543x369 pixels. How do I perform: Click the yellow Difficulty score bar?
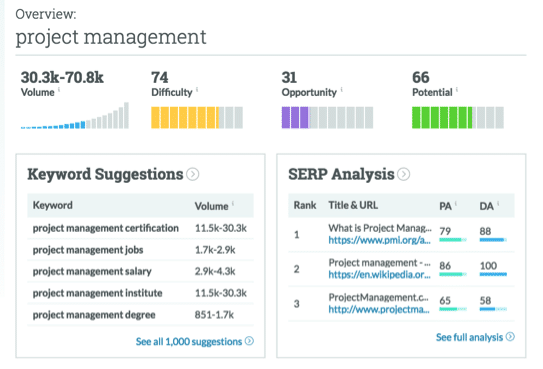tap(197, 118)
